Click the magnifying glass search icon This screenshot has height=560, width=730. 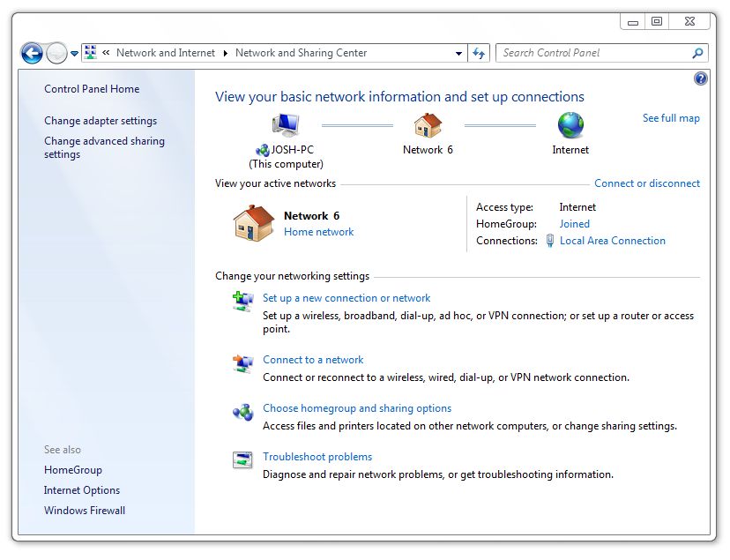click(697, 53)
